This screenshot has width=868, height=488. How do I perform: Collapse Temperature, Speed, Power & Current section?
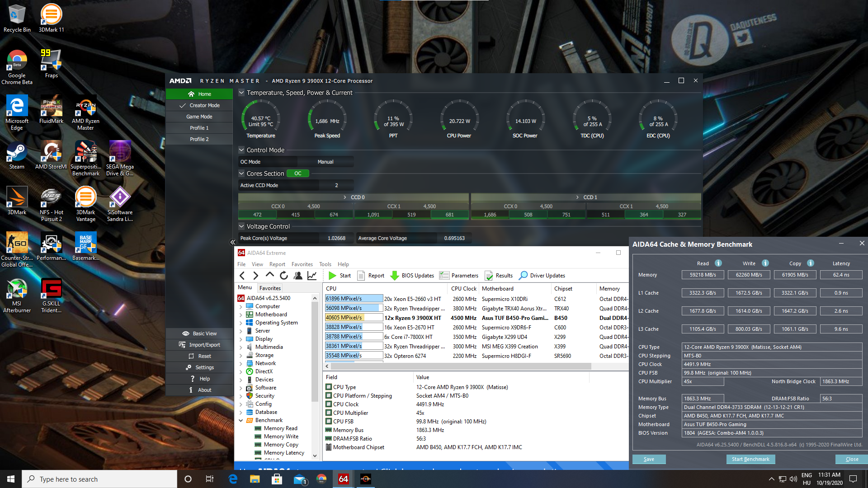click(x=241, y=93)
